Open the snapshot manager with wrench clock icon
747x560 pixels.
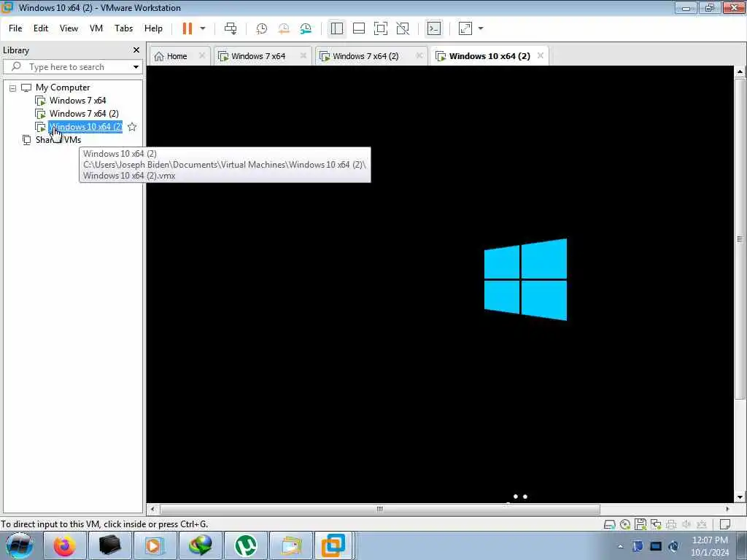click(306, 28)
